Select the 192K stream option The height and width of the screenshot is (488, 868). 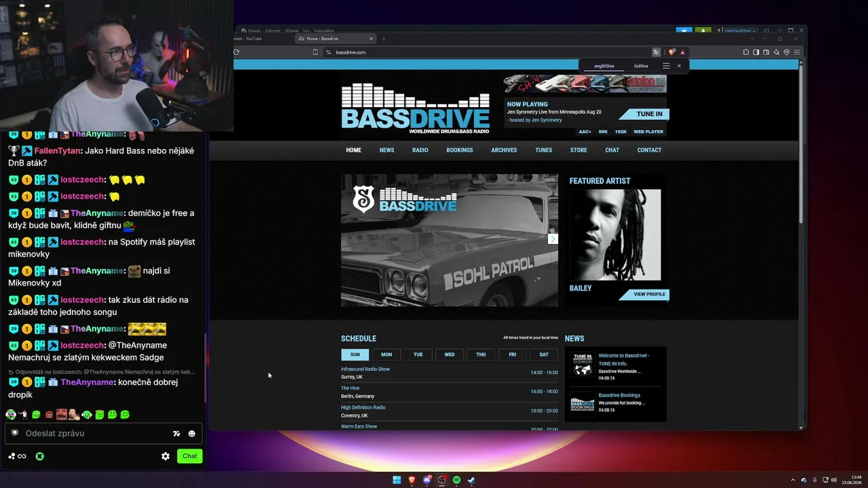coord(620,131)
